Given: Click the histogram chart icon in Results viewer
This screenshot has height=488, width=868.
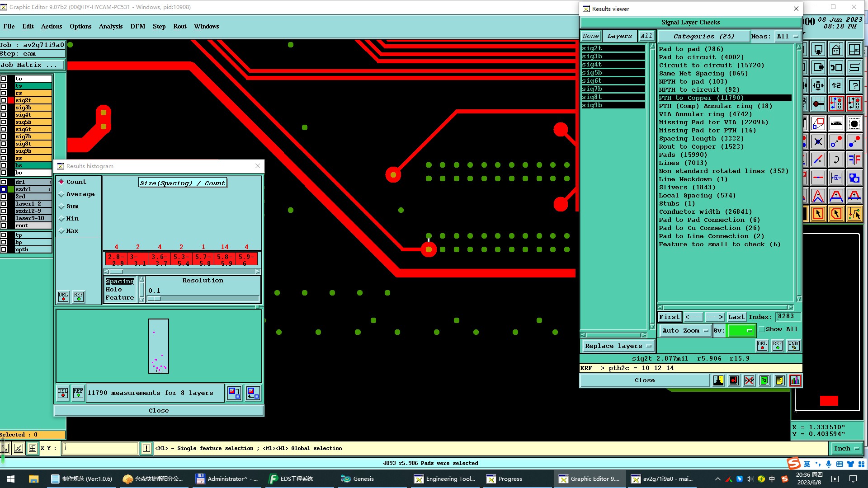Looking at the screenshot, I should [795, 380].
